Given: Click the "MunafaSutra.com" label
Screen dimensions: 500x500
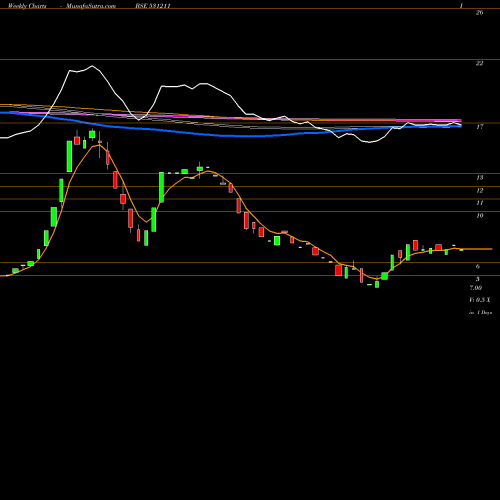Looking at the screenshot, I should [x=91, y=6].
